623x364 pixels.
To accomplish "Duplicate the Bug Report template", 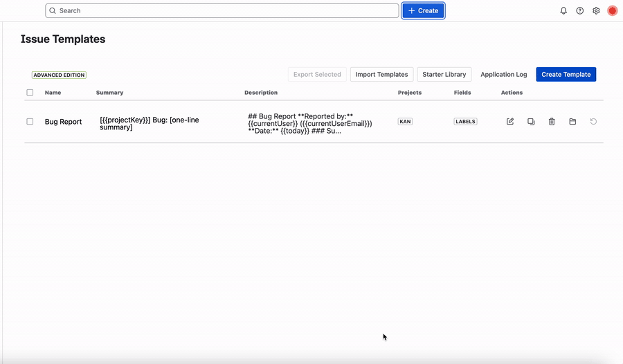I will (531, 122).
